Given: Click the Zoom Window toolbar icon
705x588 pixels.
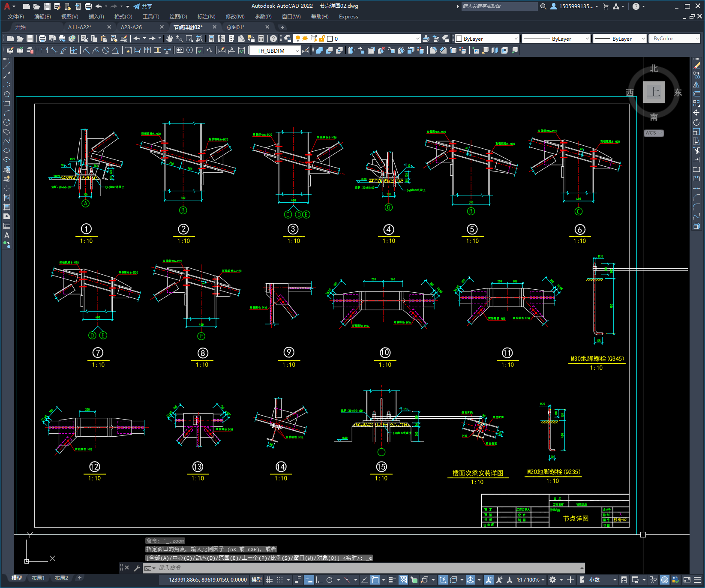Looking at the screenshot, I should tap(189, 39).
